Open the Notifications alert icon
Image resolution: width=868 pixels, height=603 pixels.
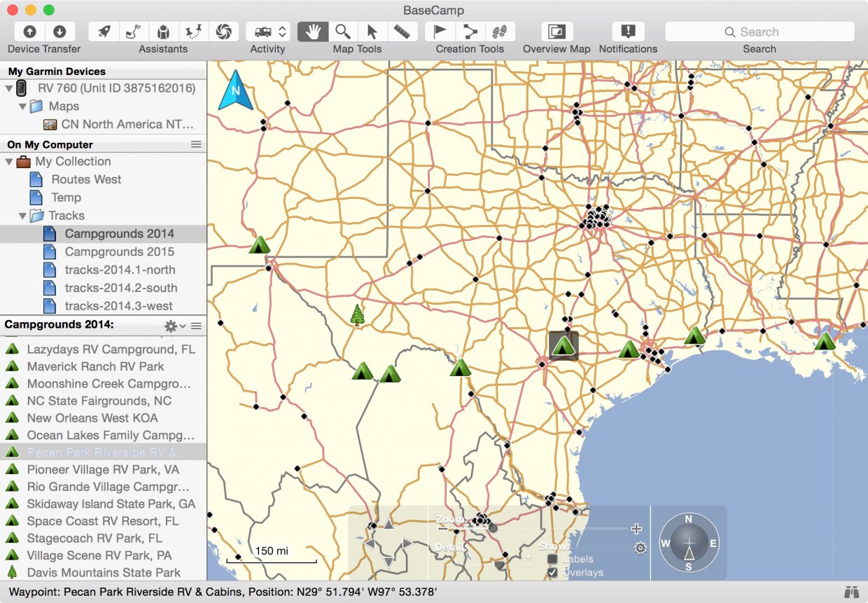pyautogui.click(x=628, y=32)
